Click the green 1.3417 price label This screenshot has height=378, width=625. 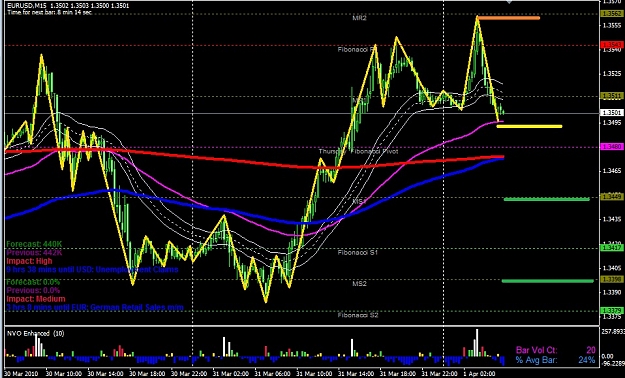611,248
